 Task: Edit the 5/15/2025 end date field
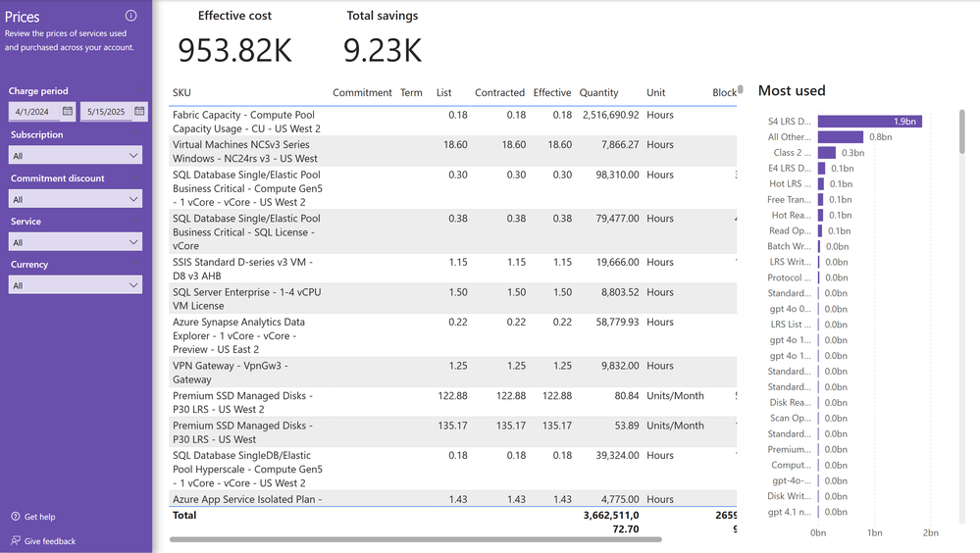click(x=106, y=111)
